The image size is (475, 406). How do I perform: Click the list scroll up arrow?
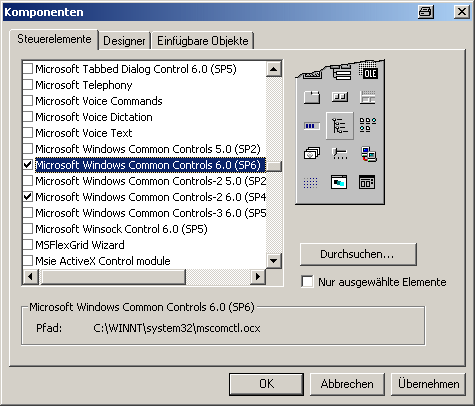pos(274,69)
